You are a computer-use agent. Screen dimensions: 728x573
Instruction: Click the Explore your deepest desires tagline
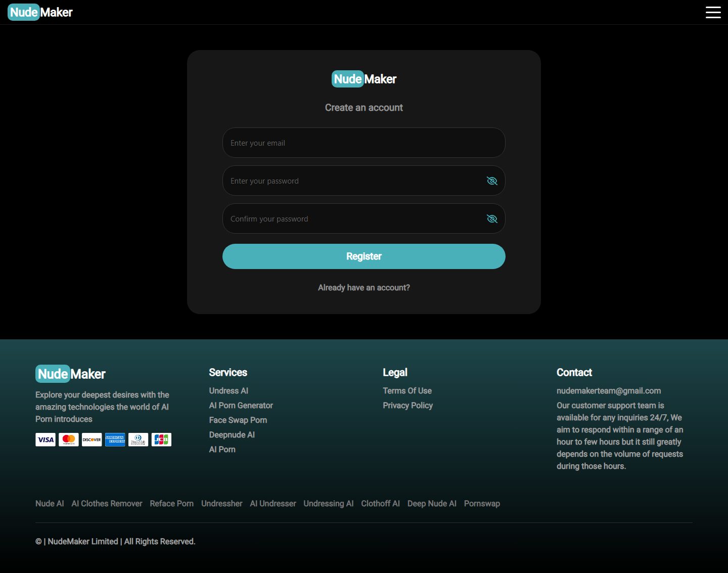coord(102,407)
